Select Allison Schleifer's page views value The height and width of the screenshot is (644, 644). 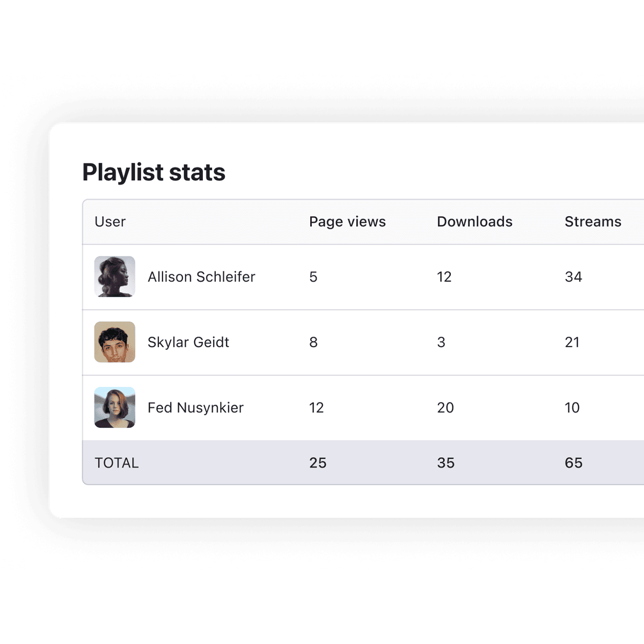pyautogui.click(x=313, y=277)
